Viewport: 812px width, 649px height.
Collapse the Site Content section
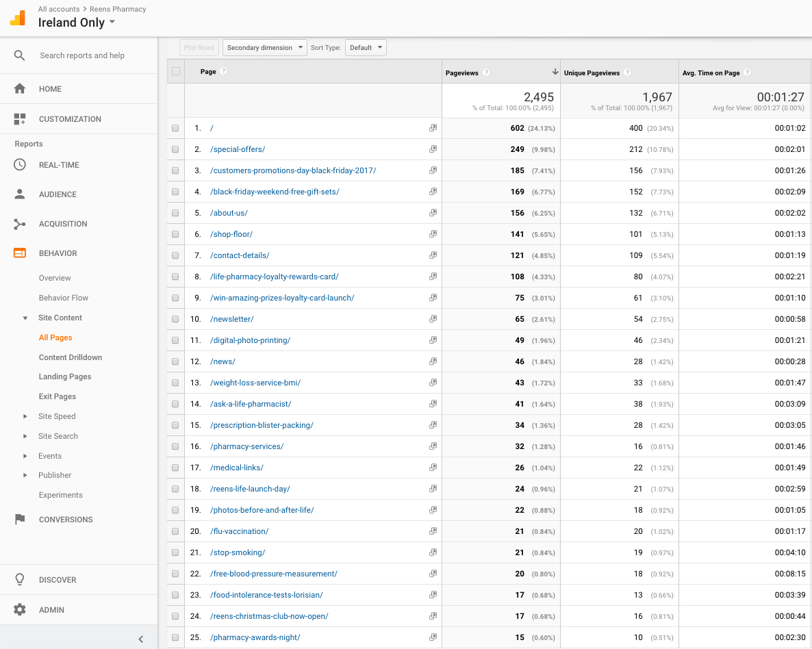pos(25,318)
